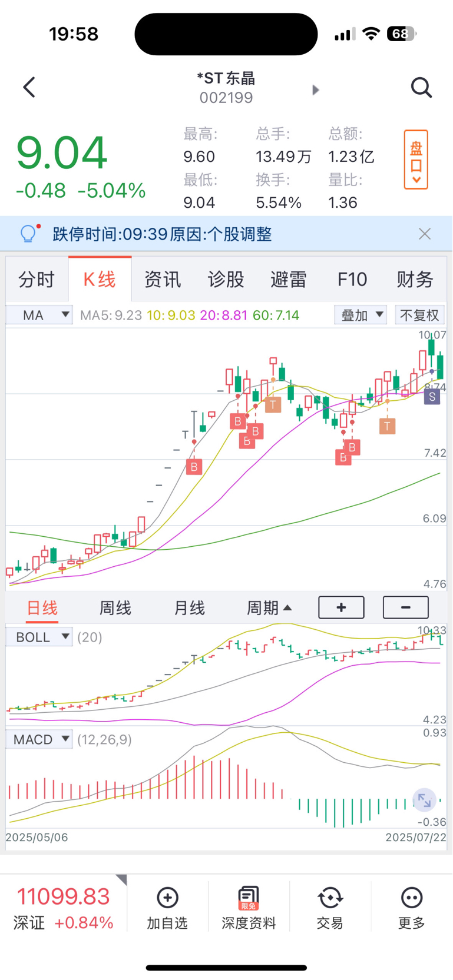Open the 交易 trade icon
453x980 pixels.
click(x=330, y=898)
